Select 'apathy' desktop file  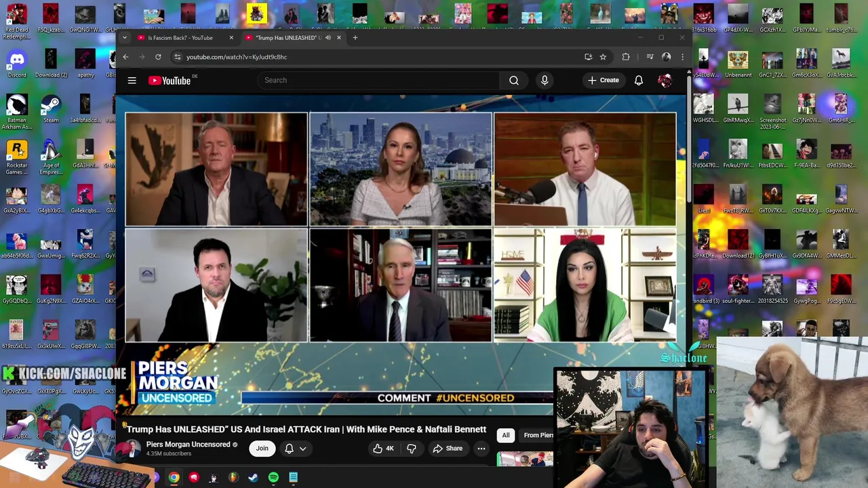(85, 64)
